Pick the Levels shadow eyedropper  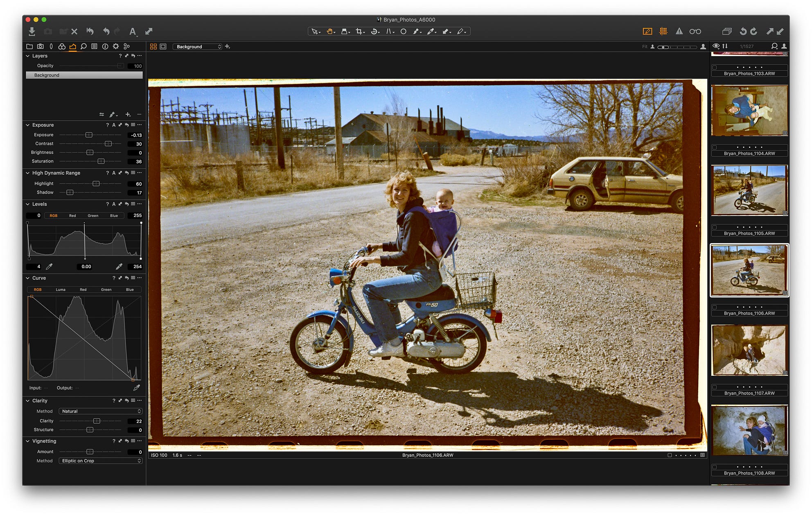pyautogui.click(x=49, y=267)
